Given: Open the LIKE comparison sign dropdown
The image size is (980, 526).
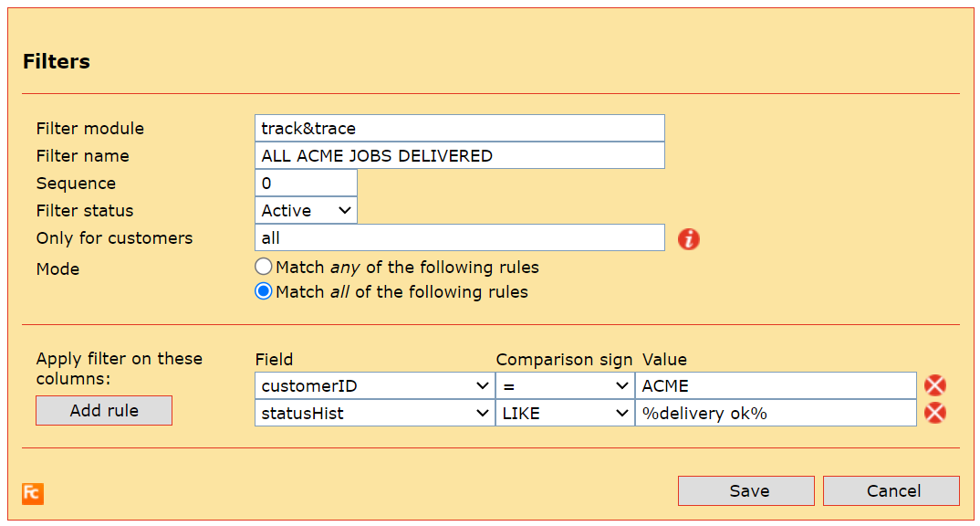Looking at the screenshot, I should pyautogui.click(x=565, y=414).
